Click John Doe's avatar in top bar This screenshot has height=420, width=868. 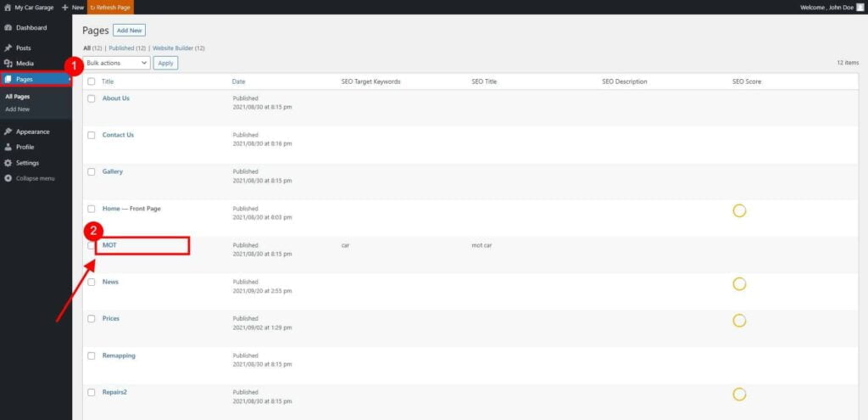[860, 7]
